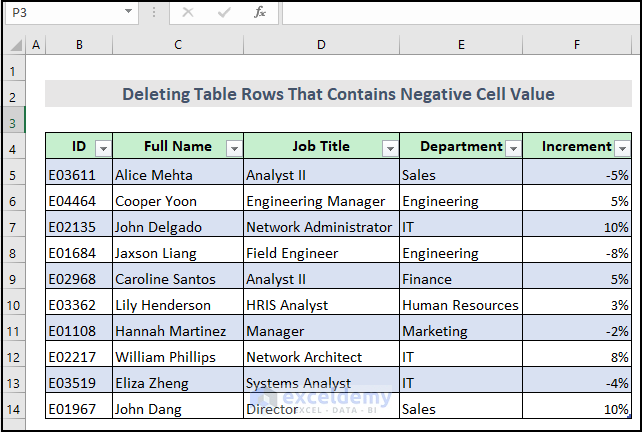Open the ID column filter dropdown

pyautogui.click(x=103, y=148)
